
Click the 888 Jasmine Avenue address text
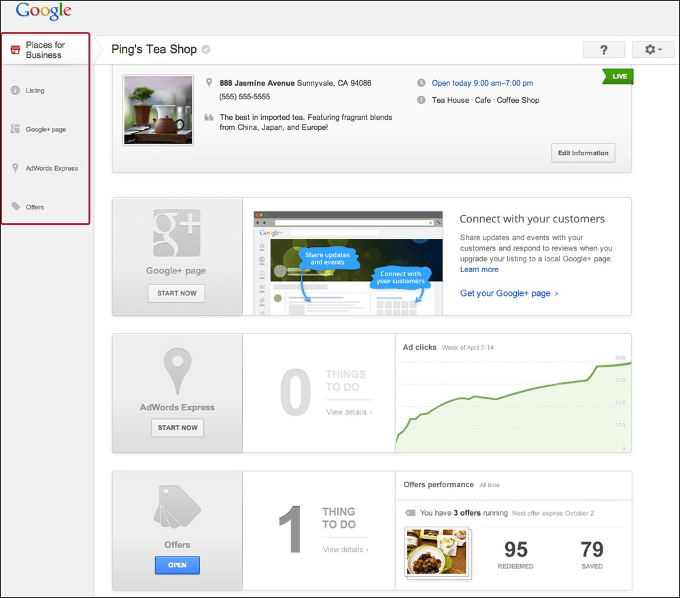tap(295, 83)
